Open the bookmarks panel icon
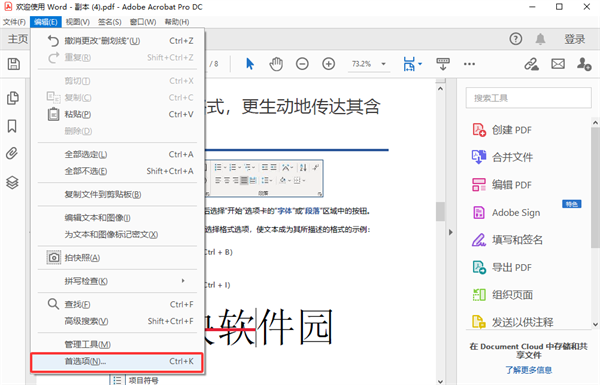Viewport: 600px width, 385px height. point(12,126)
